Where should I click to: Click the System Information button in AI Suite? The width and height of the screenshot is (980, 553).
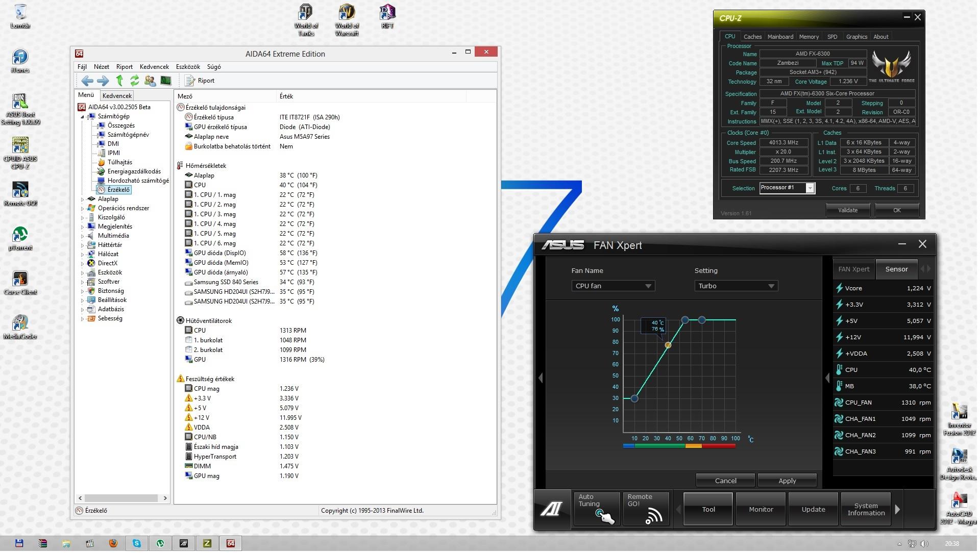tap(866, 509)
